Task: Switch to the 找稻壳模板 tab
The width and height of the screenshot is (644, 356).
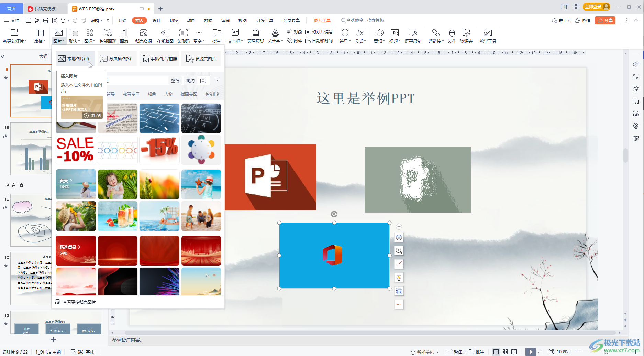Action: tap(45, 9)
